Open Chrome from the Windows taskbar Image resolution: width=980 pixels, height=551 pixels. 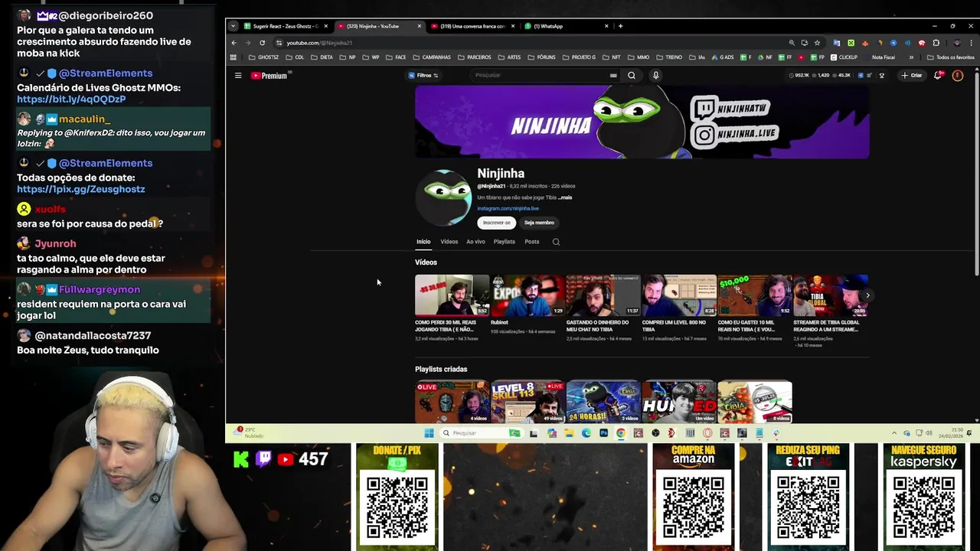[621, 433]
